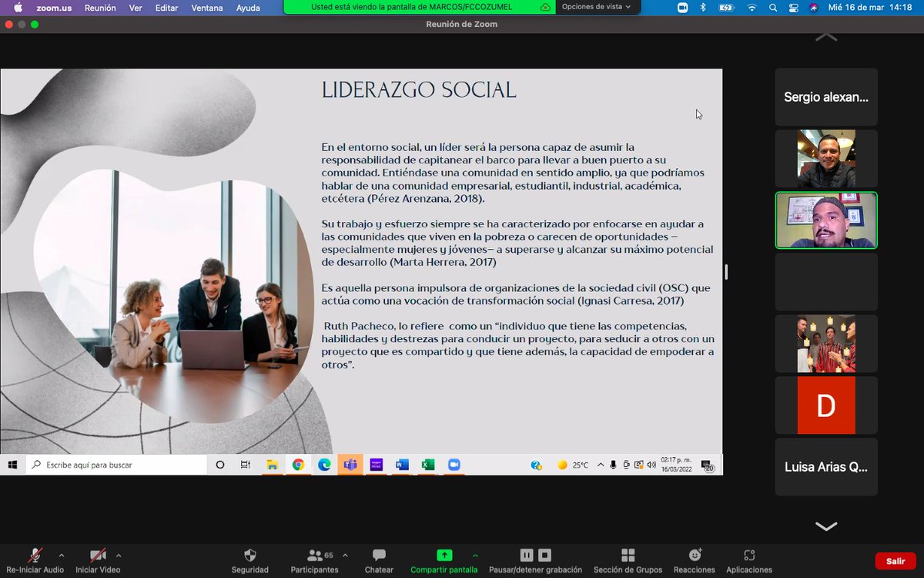Open the Ventana menu
This screenshot has height=578, width=924.
pos(206,8)
